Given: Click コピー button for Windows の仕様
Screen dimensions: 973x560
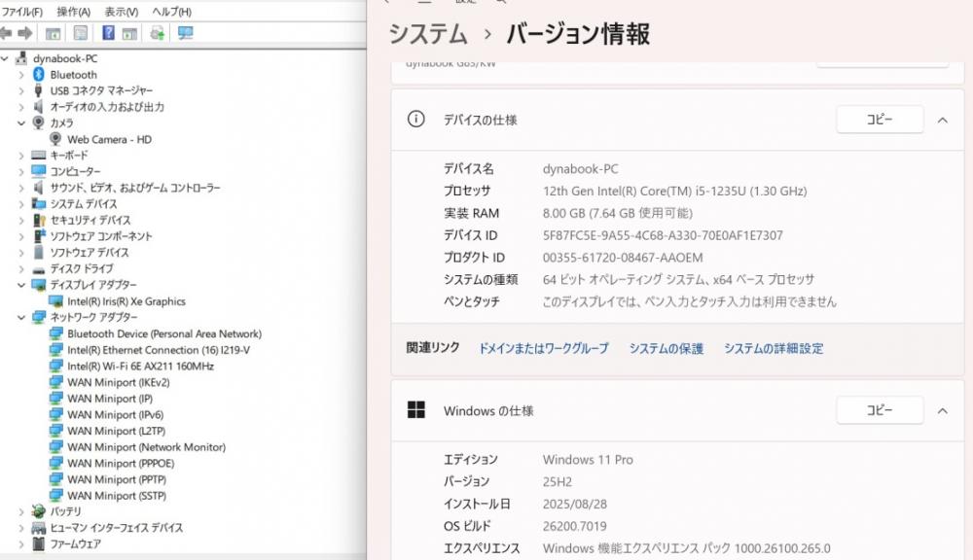Looking at the screenshot, I should tap(880, 410).
